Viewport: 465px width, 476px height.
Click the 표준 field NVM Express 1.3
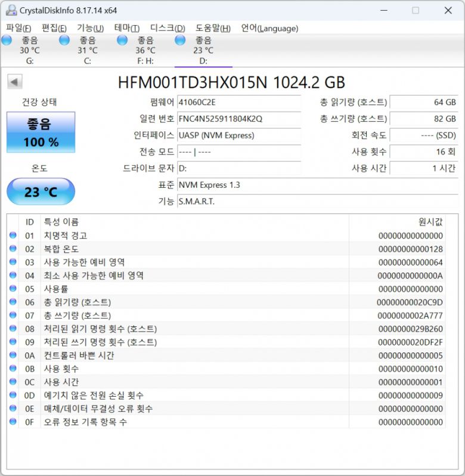(318, 184)
